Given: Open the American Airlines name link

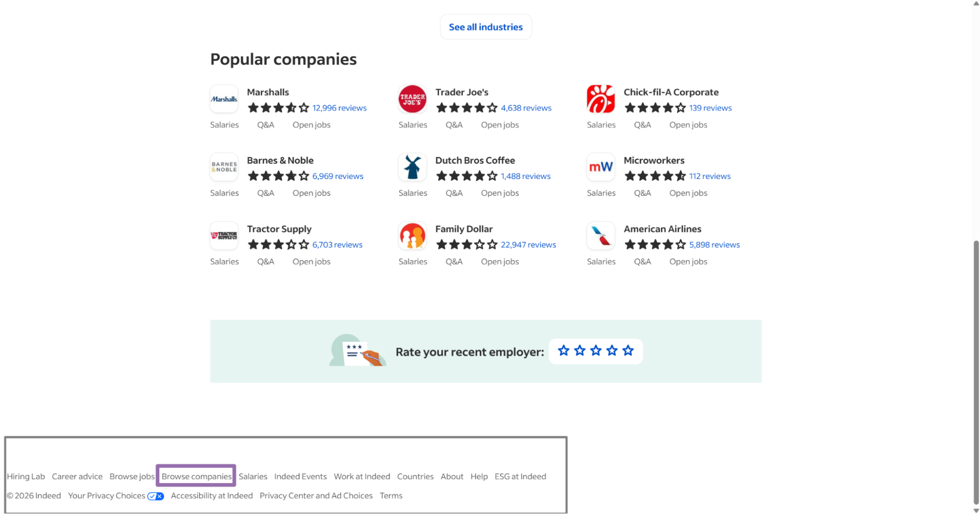Looking at the screenshot, I should 662,229.
